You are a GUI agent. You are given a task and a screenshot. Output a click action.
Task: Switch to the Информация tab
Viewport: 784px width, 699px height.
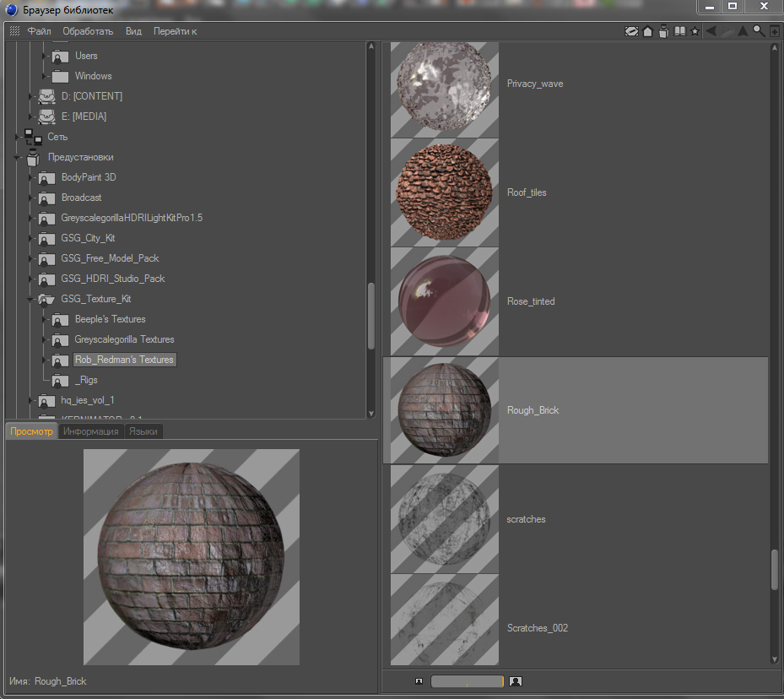[x=91, y=431]
